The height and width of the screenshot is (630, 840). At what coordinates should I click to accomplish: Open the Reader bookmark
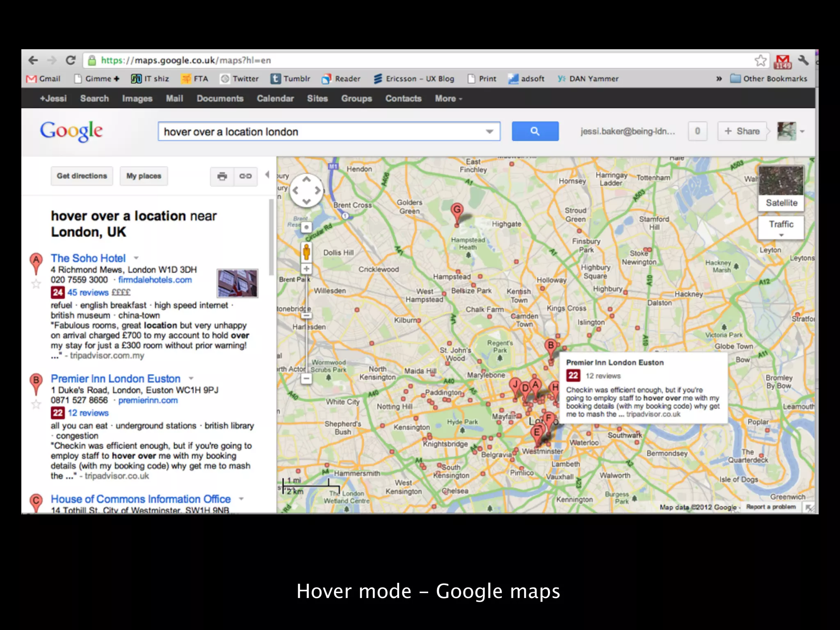(x=341, y=79)
